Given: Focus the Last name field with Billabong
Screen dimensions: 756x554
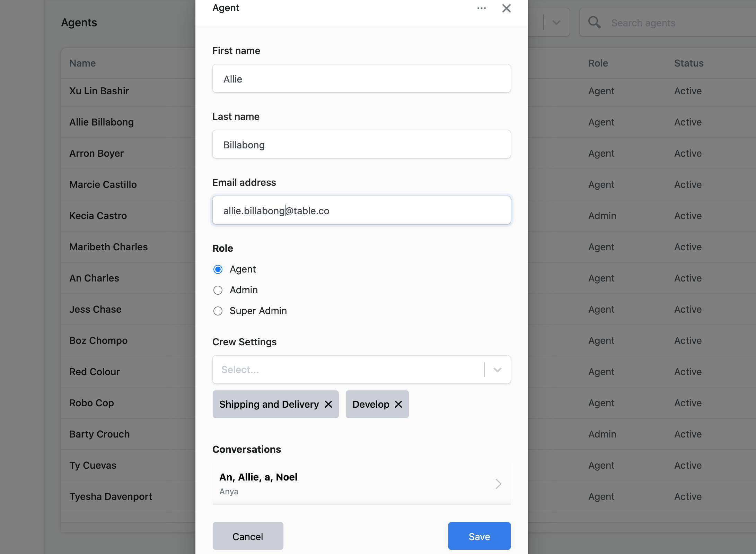Looking at the screenshot, I should (361, 144).
